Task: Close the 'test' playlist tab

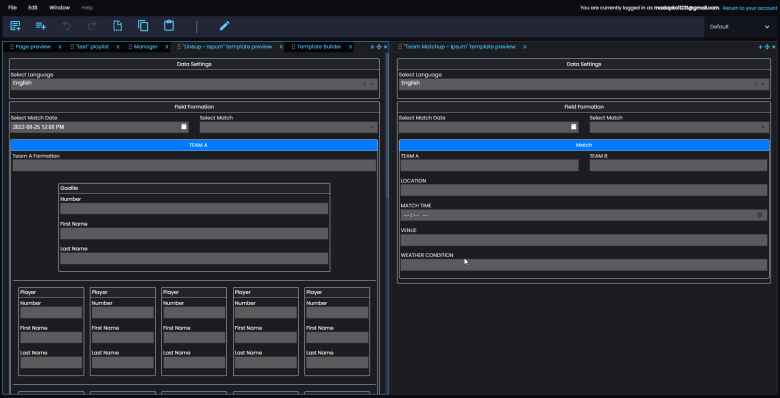Action: 118,47
